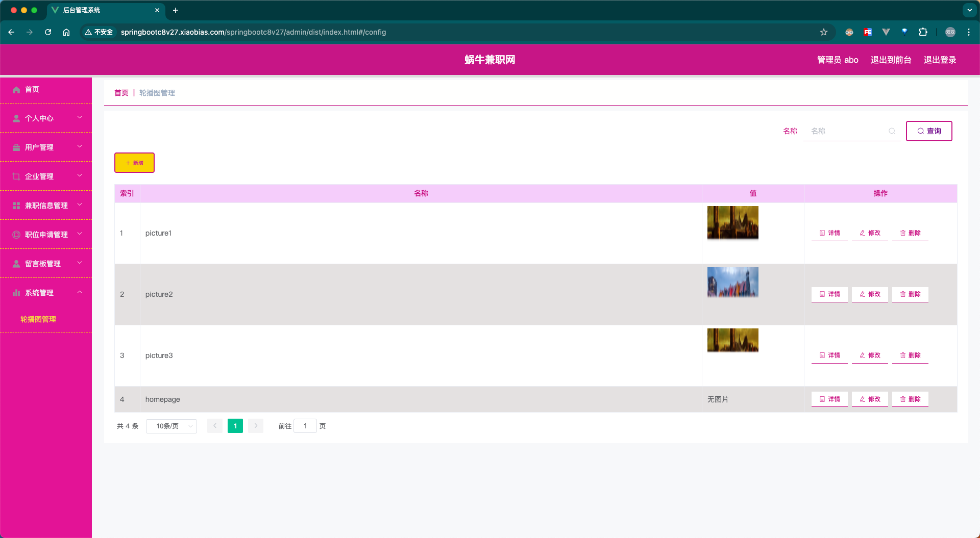Expand the 用户管理 sidebar menu chevron

(80, 147)
